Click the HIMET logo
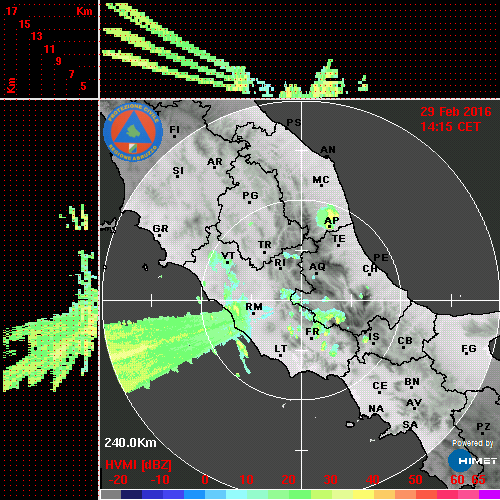The height and width of the screenshot is (500, 500). [x=473, y=461]
